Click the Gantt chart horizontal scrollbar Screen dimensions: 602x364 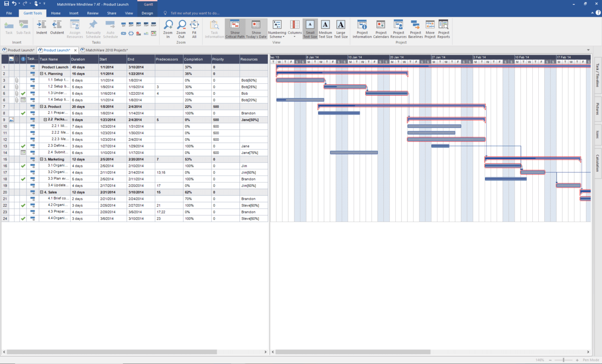(x=353, y=351)
